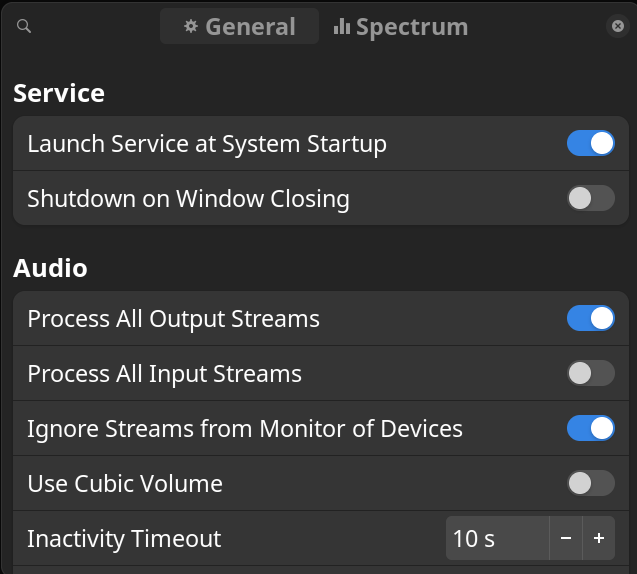
Task: Turn off Process All Output Streams
Action: click(590, 319)
